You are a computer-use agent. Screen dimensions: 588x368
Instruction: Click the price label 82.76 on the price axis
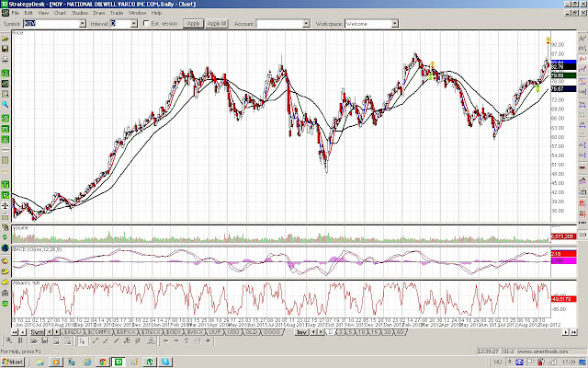point(563,67)
